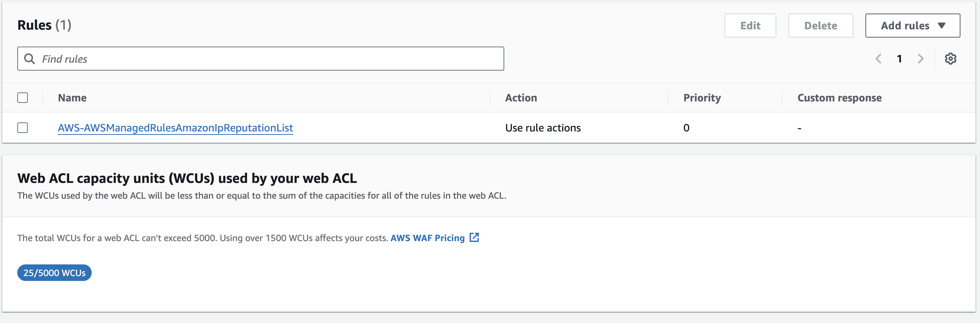Click the search magnifier icon
This screenshot has height=323, width=980.
(29, 59)
